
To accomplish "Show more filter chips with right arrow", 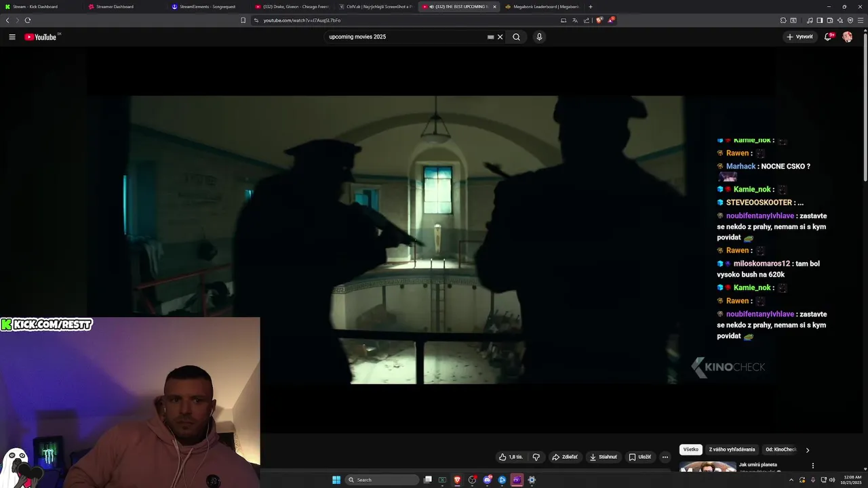I will (807, 450).
